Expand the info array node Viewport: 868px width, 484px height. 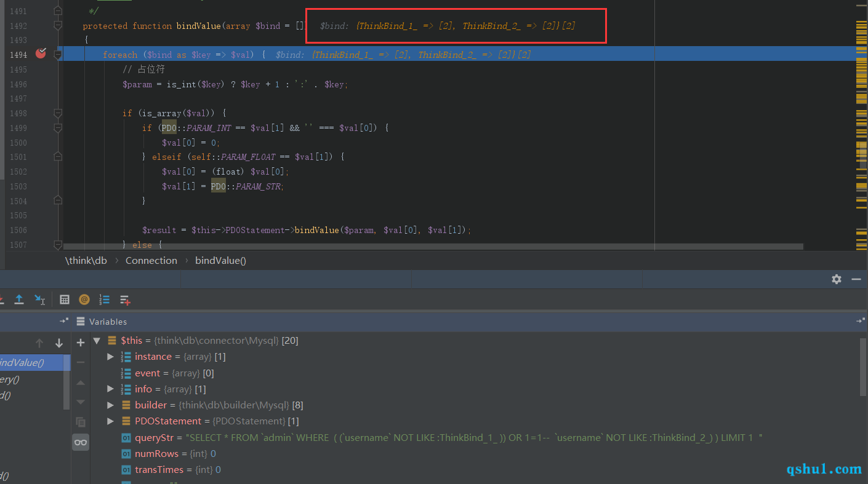pyautogui.click(x=110, y=389)
